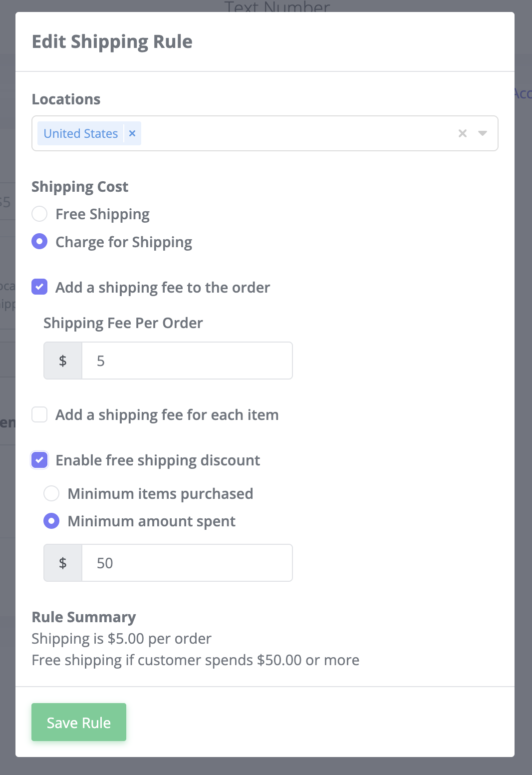
Task: Click the dollar sign prefix on shipping fee
Action: [63, 361]
